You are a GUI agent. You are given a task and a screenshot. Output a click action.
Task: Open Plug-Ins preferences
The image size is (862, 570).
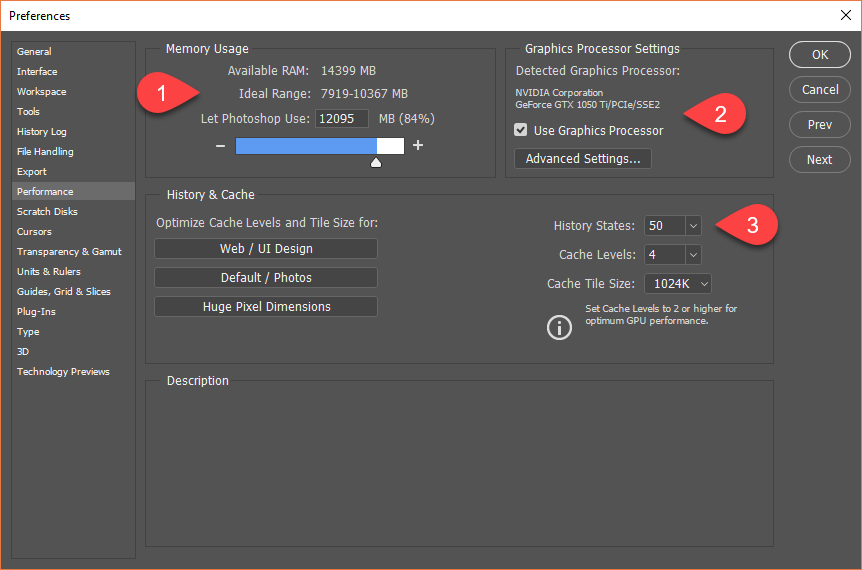[x=73, y=312]
